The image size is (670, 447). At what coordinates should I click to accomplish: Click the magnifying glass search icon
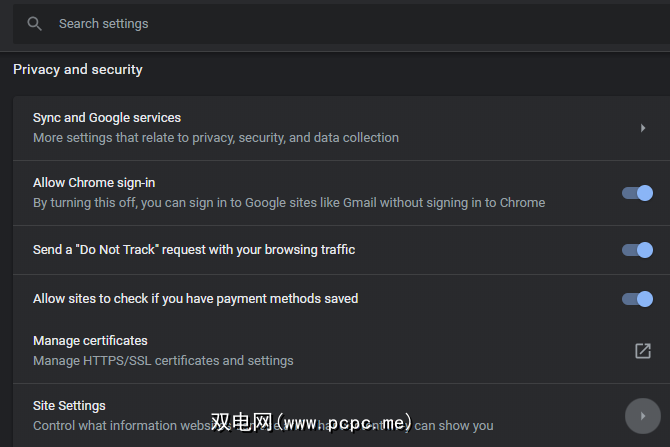[x=35, y=24]
